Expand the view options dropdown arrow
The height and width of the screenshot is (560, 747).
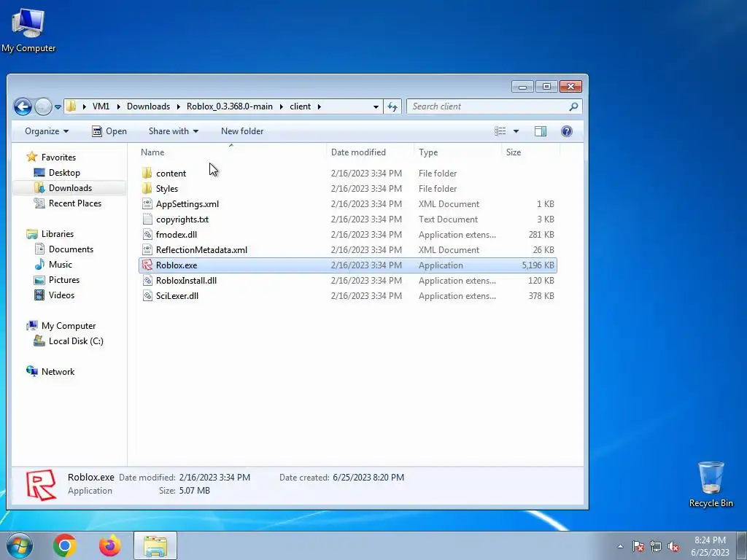(x=516, y=131)
